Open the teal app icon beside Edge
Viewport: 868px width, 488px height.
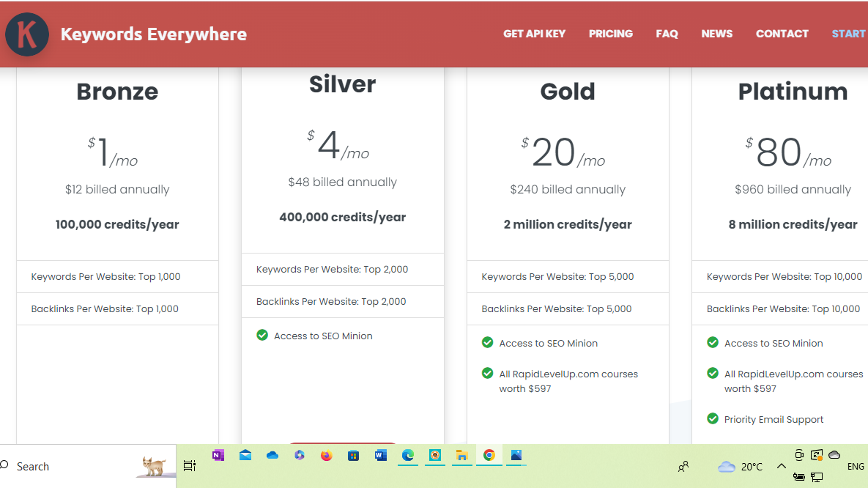[435, 455]
